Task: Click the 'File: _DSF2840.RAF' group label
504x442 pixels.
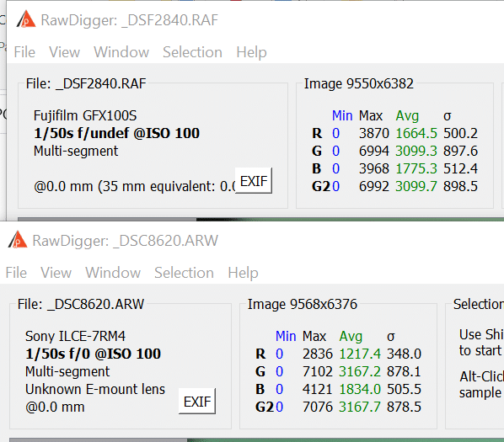Action: [86, 84]
